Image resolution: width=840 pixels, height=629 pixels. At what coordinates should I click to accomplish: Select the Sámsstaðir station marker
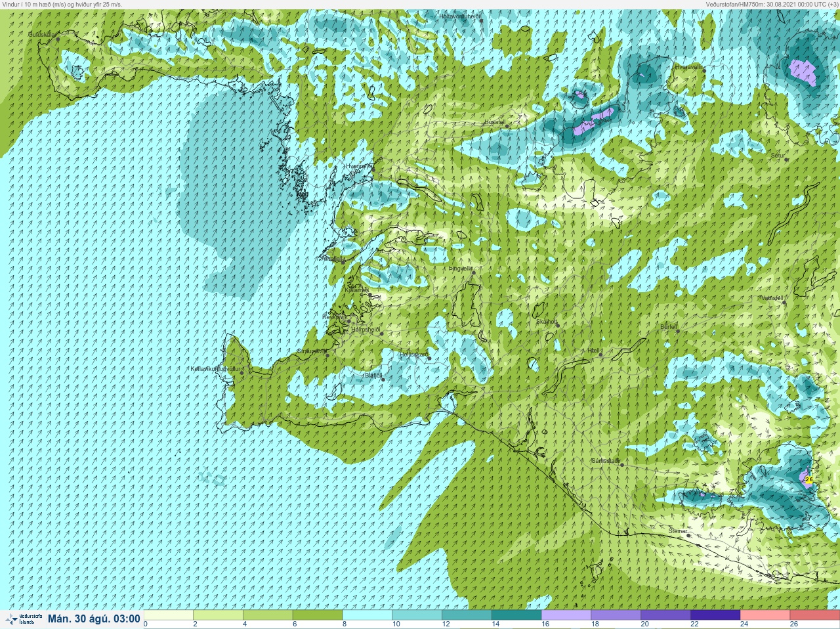(621, 464)
